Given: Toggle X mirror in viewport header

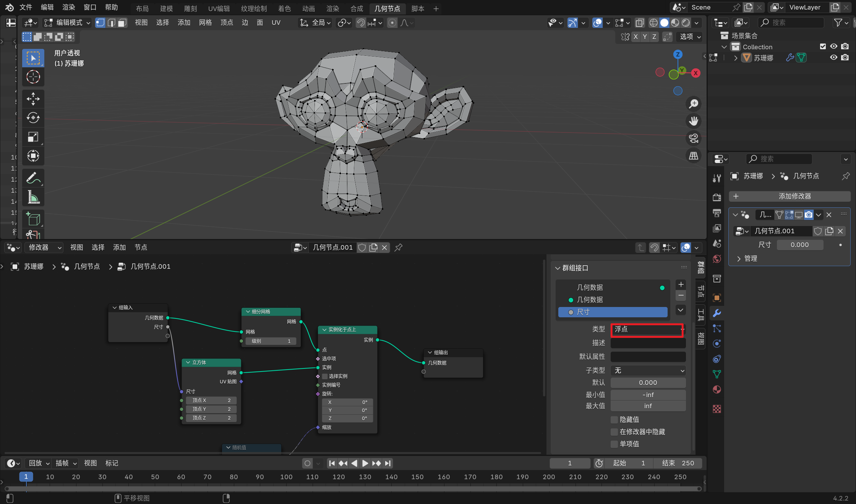Looking at the screenshot, I should [x=636, y=37].
